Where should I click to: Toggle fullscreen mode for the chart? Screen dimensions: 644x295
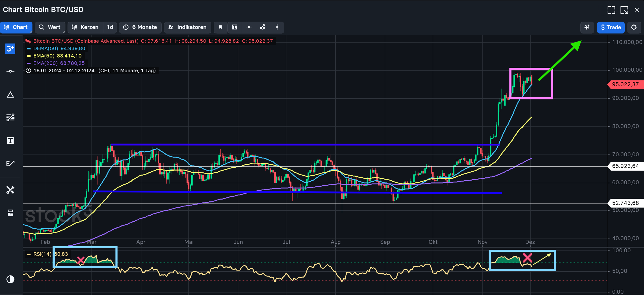click(611, 10)
